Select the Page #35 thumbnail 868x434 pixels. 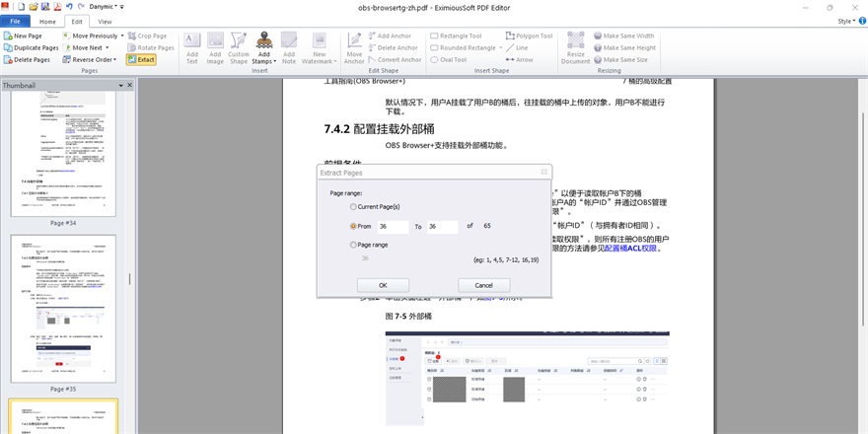[63, 309]
